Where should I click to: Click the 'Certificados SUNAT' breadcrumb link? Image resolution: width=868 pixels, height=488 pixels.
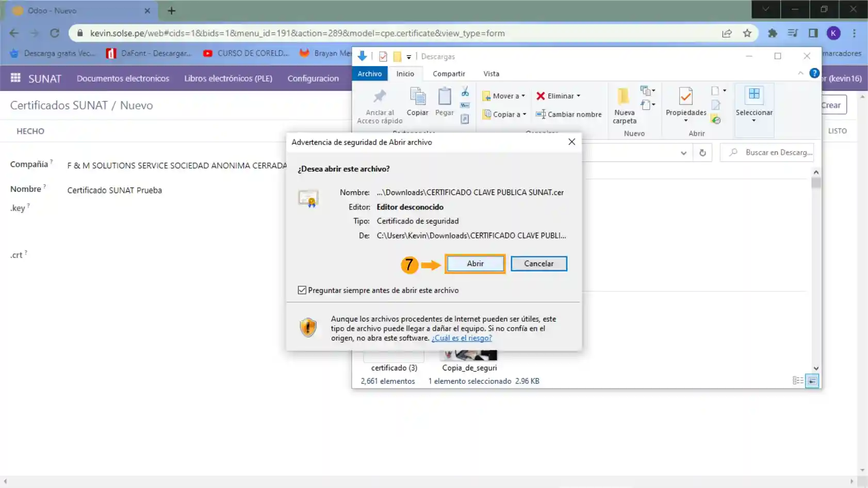pyautogui.click(x=59, y=105)
